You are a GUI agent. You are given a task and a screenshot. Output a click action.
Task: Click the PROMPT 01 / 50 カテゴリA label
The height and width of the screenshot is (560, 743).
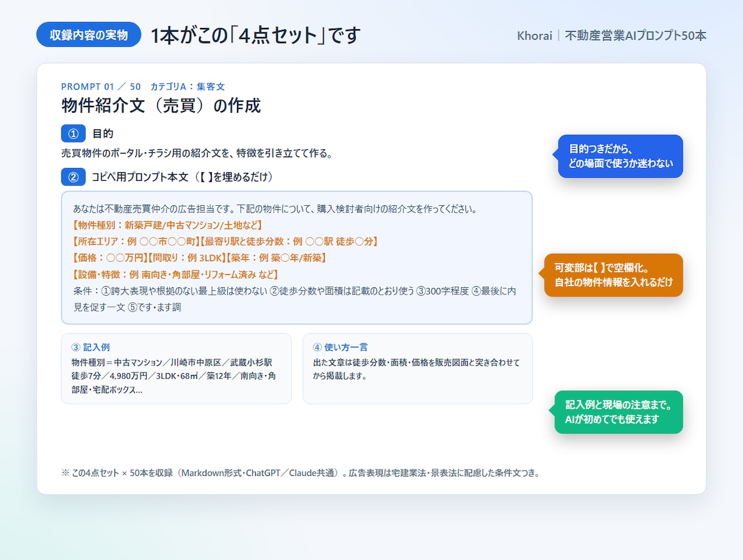pos(143,86)
